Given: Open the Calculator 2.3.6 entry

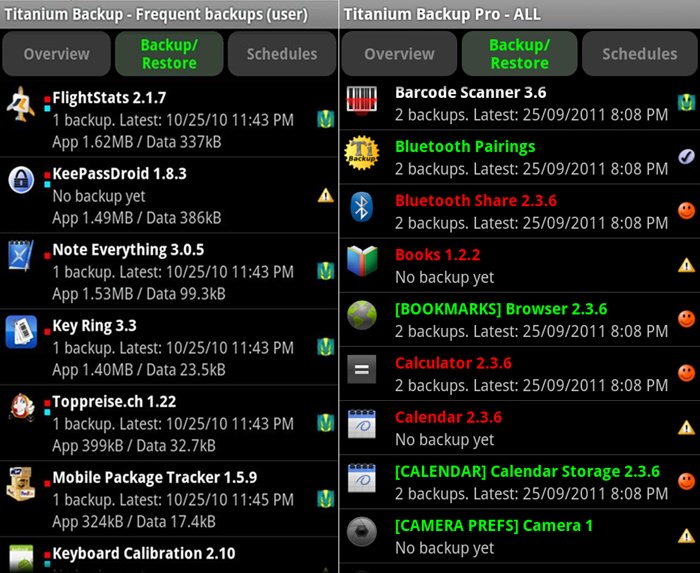Looking at the screenshot, I should point(520,374).
